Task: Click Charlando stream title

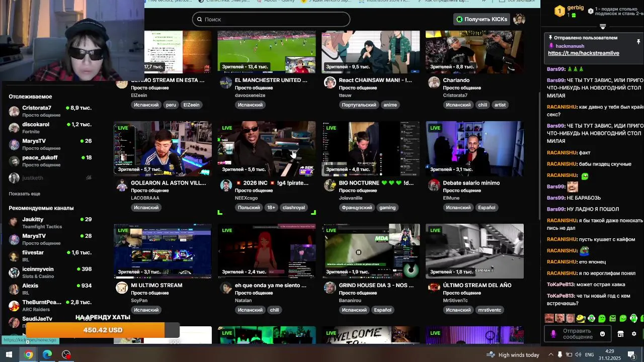Action: click(456, 80)
